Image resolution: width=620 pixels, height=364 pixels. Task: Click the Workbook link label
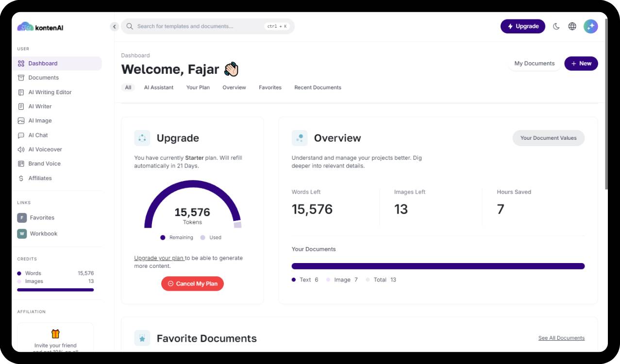point(44,233)
